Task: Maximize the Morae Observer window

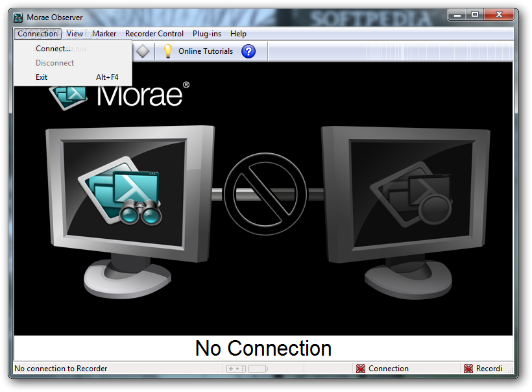Action: 475,14
